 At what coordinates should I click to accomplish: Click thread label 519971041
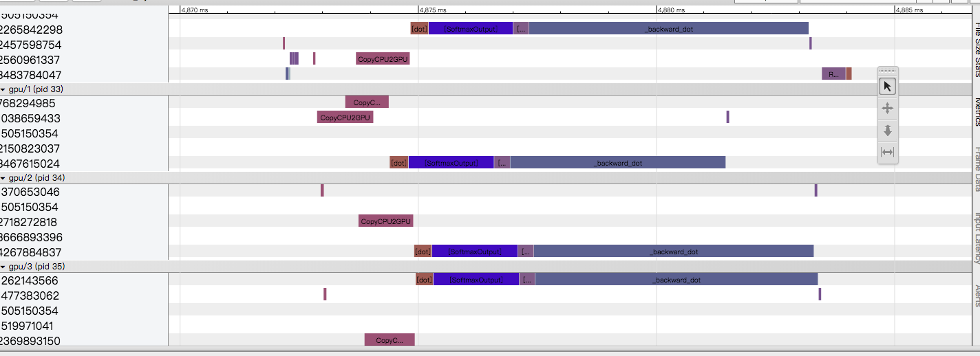pyautogui.click(x=27, y=326)
